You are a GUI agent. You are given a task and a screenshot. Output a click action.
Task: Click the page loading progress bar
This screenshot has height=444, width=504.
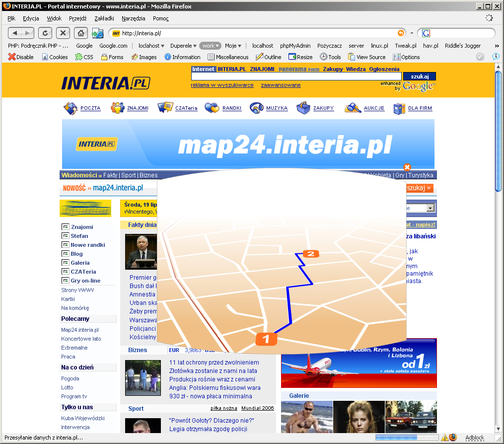(407, 438)
